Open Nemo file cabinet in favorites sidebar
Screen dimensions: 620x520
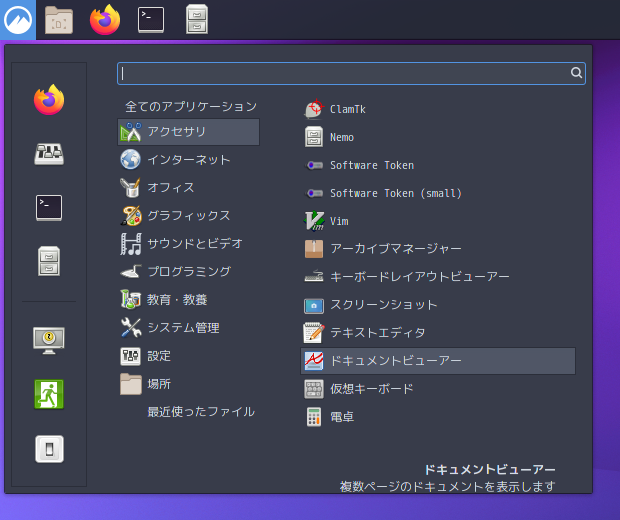point(49,261)
